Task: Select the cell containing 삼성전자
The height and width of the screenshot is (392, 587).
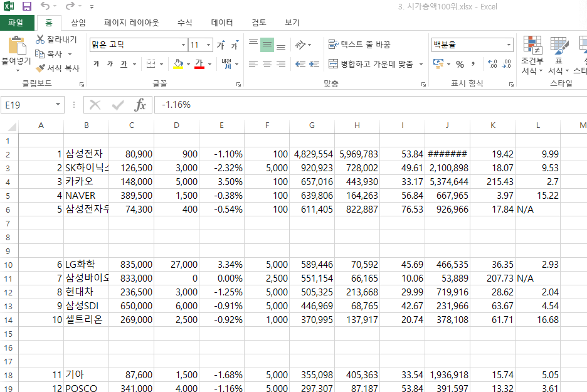Action: click(87, 154)
